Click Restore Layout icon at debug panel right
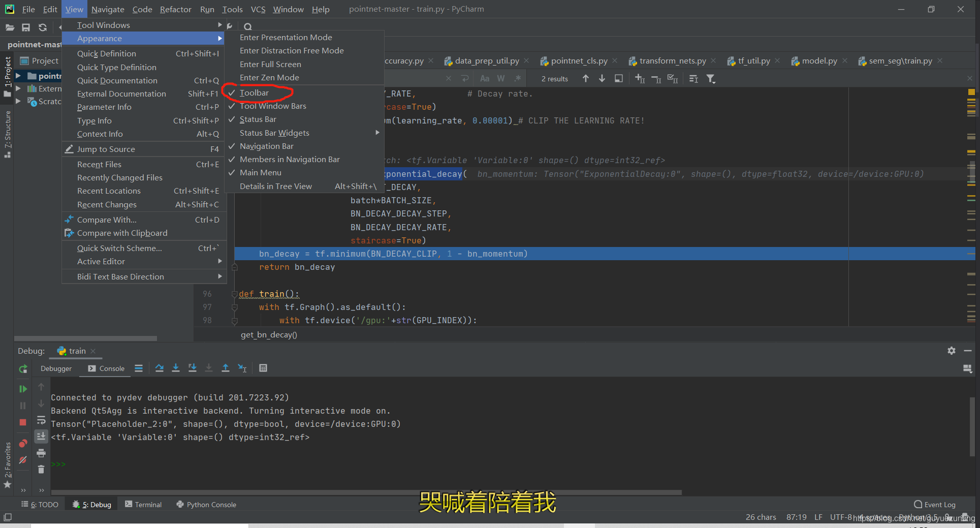The width and height of the screenshot is (980, 528). tap(967, 368)
